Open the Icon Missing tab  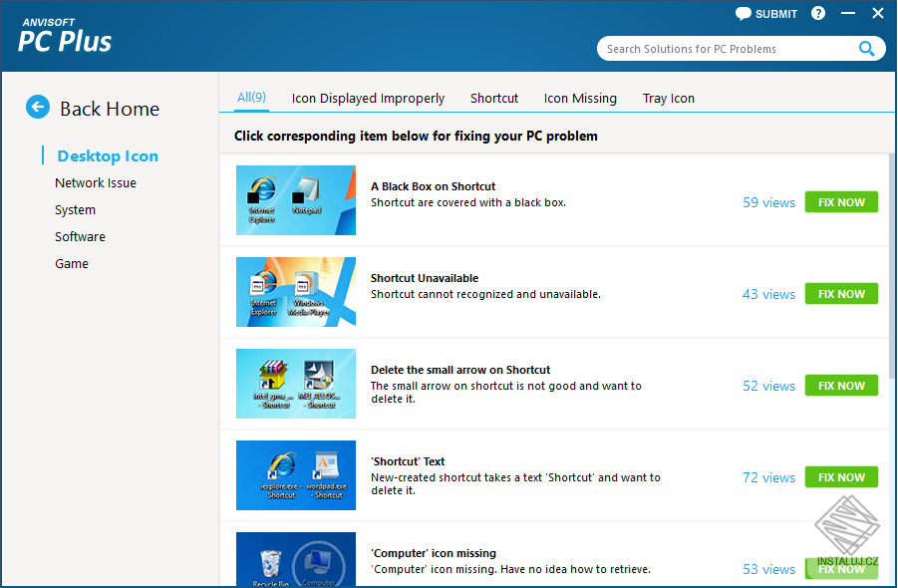[x=580, y=99]
